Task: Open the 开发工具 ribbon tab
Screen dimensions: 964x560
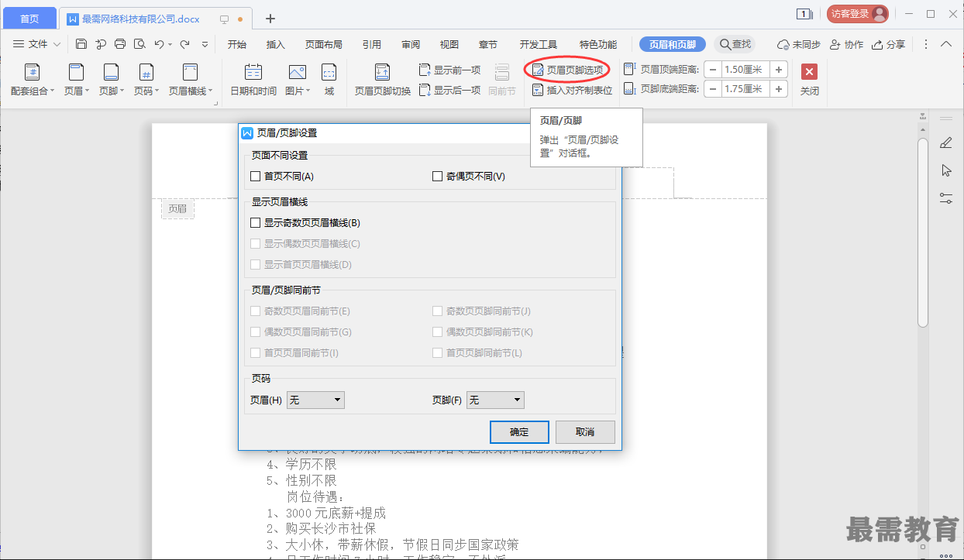Action: [539, 44]
